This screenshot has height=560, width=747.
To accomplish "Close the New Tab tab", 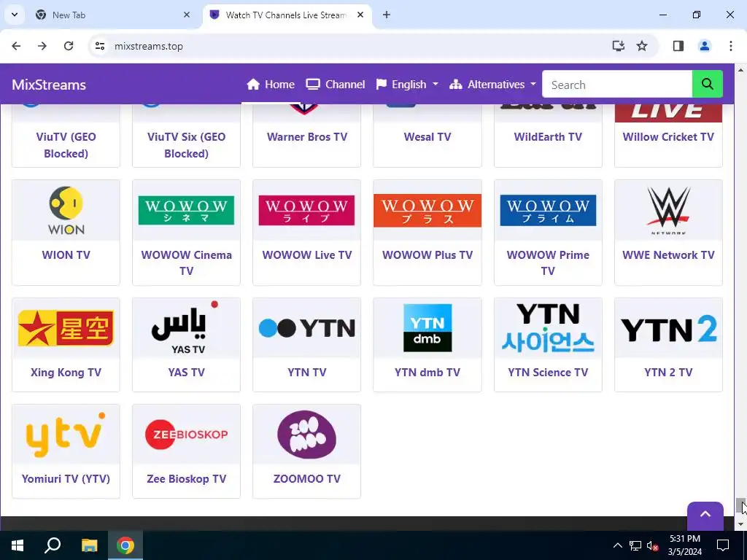I will 187,15.
